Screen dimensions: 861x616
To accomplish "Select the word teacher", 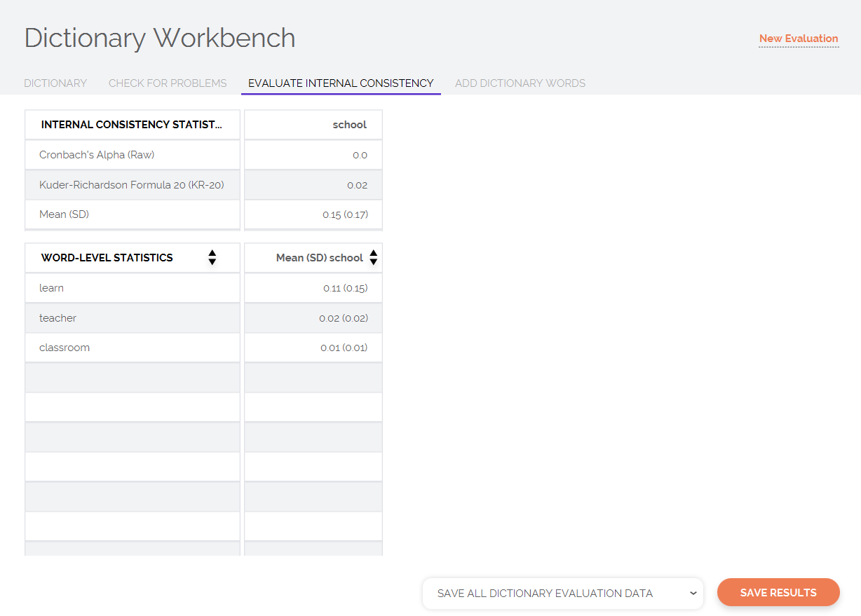I will (x=58, y=318).
